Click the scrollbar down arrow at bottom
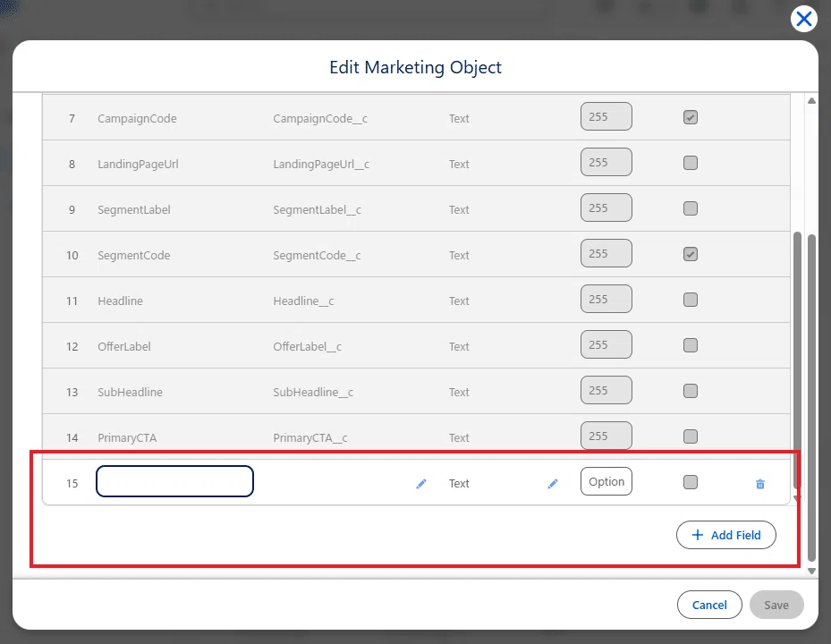831x644 pixels. click(x=811, y=571)
